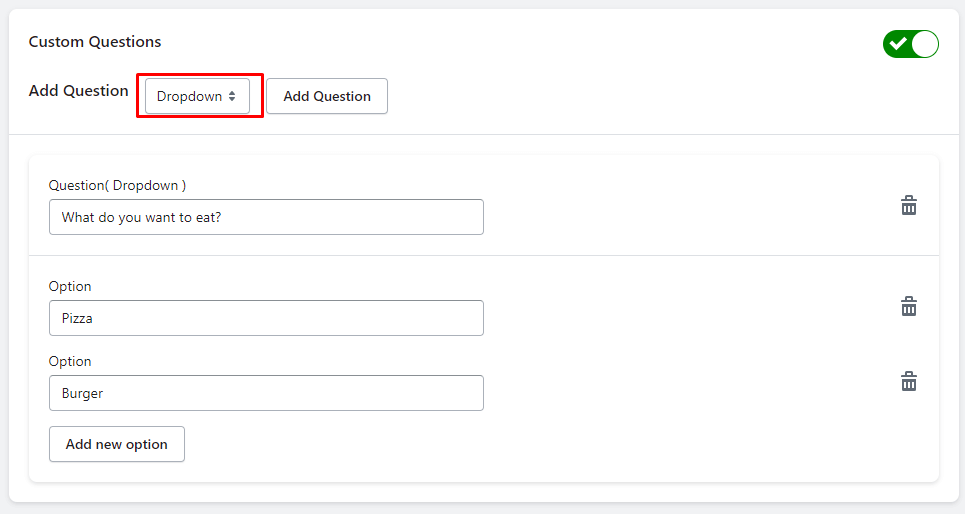Disable the Custom Questions toggle
Image resolution: width=965 pixels, height=514 pixels.
(x=910, y=44)
